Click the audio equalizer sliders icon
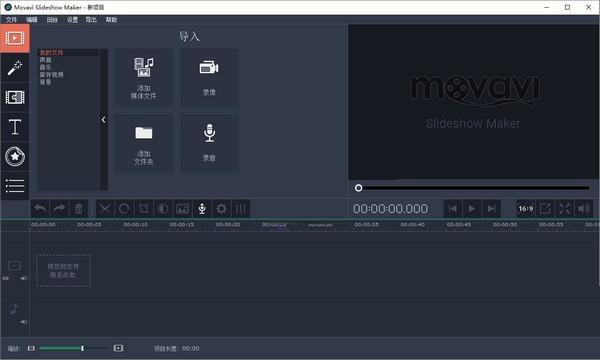The image size is (600, 360). [241, 209]
